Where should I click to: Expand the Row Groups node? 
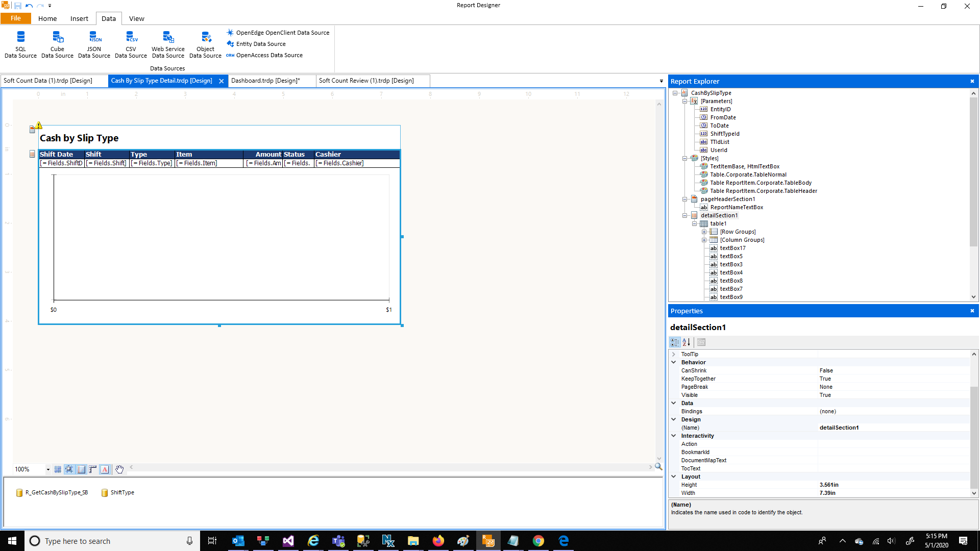pyautogui.click(x=704, y=232)
